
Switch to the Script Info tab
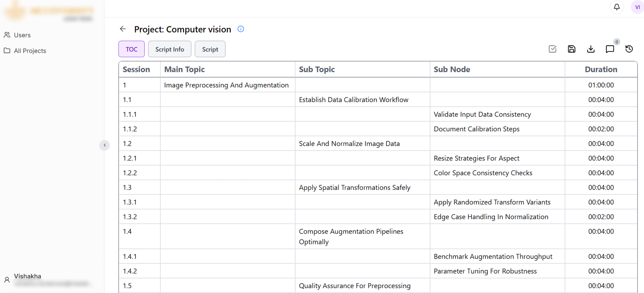tap(170, 49)
